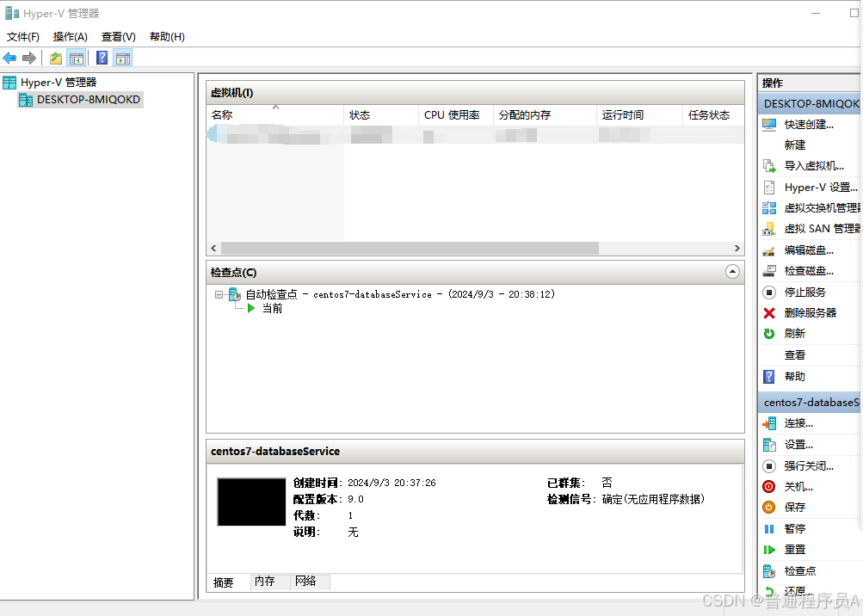Viewport: 863px width, 616px height.
Task: Click 重置 action icon
Action: coord(769,550)
